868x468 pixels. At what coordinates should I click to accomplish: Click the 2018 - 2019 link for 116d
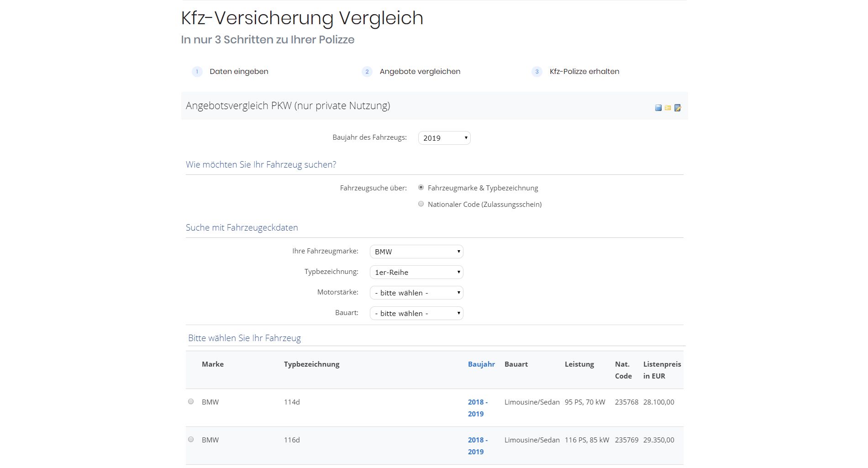pos(478,446)
